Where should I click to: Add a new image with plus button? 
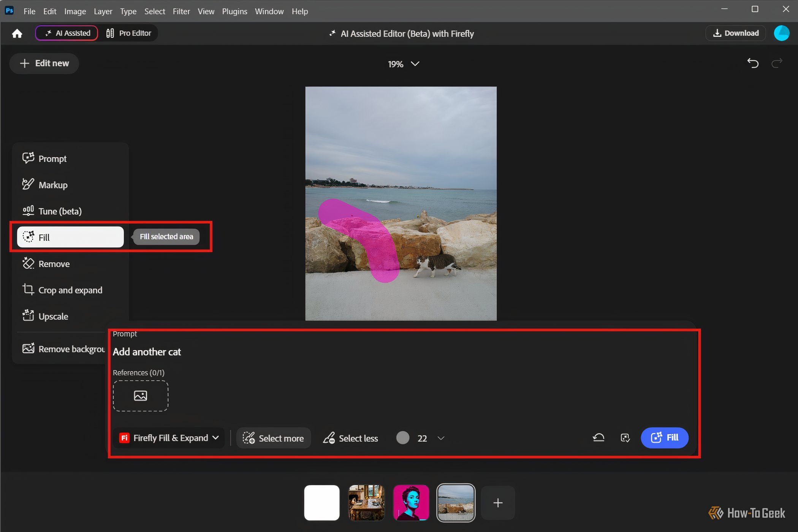pyautogui.click(x=498, y=503)
